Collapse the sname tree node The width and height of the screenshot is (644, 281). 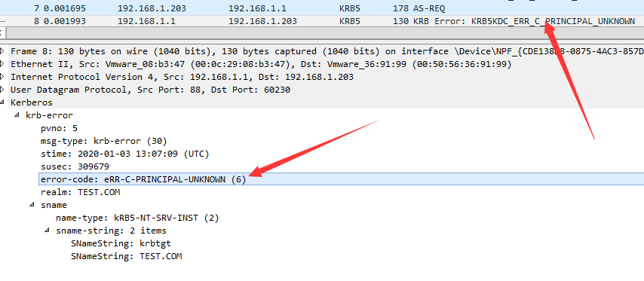point(32,205)
